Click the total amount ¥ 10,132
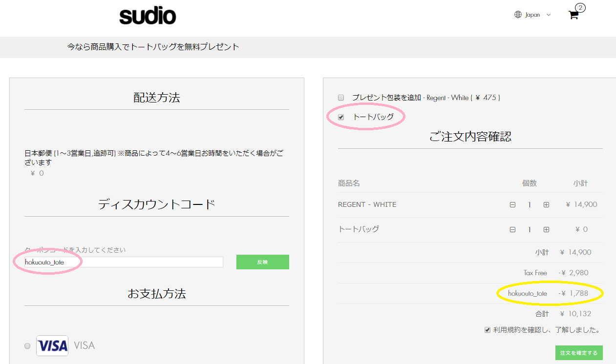 tap(575, 314)
